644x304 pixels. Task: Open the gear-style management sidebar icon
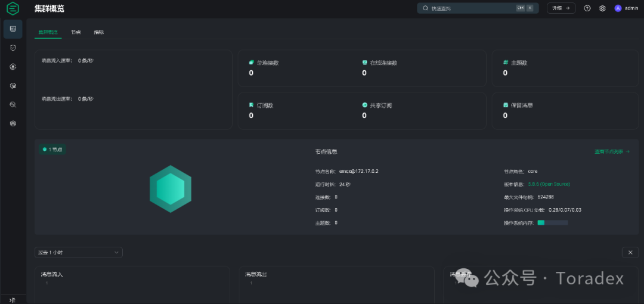click(x=13, y=85)
